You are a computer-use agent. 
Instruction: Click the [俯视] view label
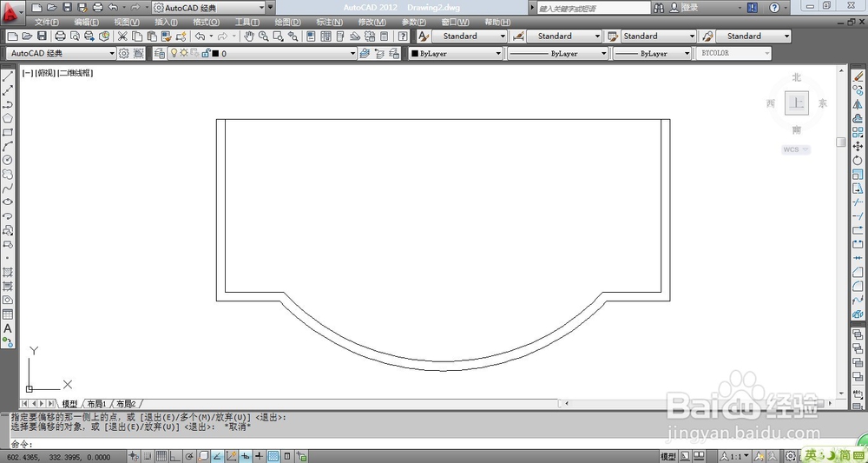tap(45, 73)
